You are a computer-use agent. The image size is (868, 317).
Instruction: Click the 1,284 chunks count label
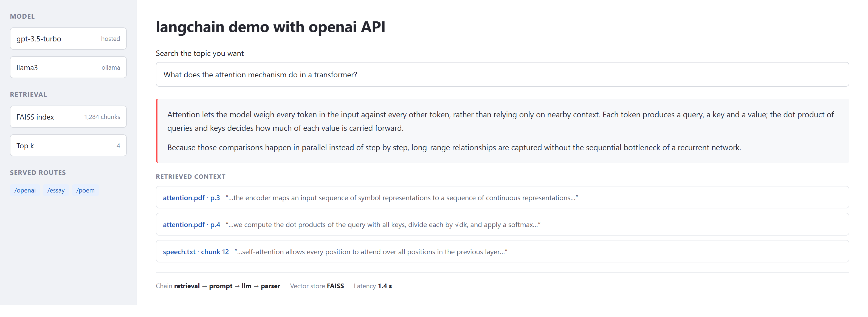[102, 117]
